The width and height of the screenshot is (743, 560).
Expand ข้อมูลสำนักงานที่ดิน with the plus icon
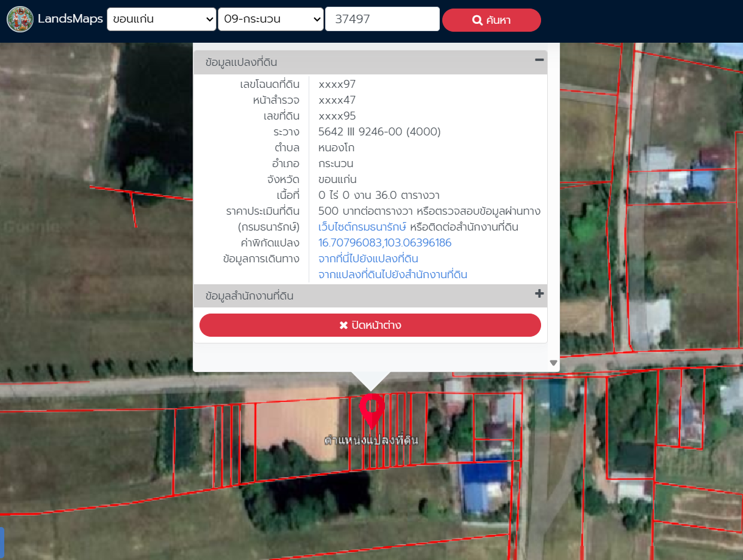pyautogui.click(x=539, y=294)
